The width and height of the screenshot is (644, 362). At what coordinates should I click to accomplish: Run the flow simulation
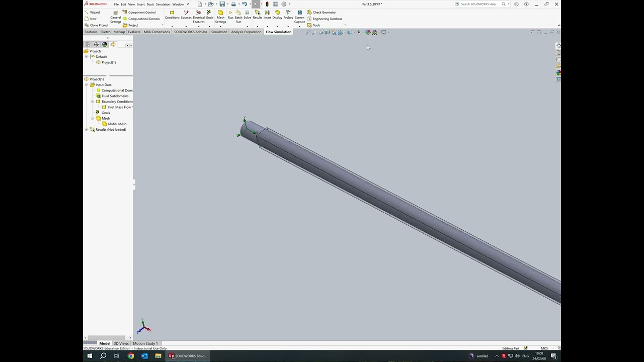pos(230,15)
